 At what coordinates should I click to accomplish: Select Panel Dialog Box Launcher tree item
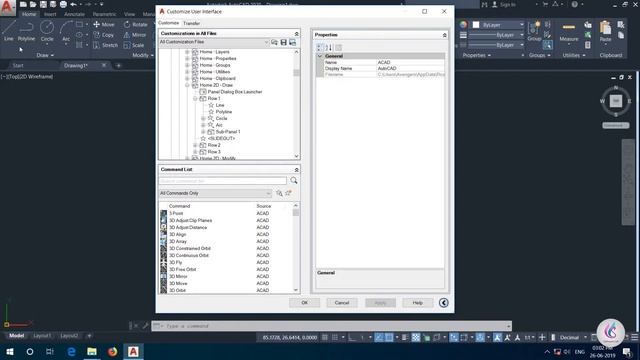pos(235,92)
